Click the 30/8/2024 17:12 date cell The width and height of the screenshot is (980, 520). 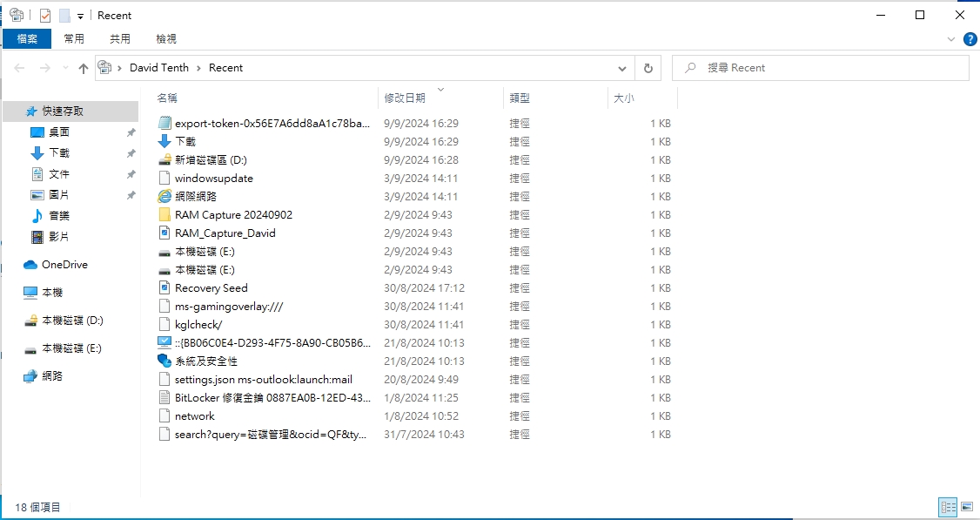pos(424,287)
